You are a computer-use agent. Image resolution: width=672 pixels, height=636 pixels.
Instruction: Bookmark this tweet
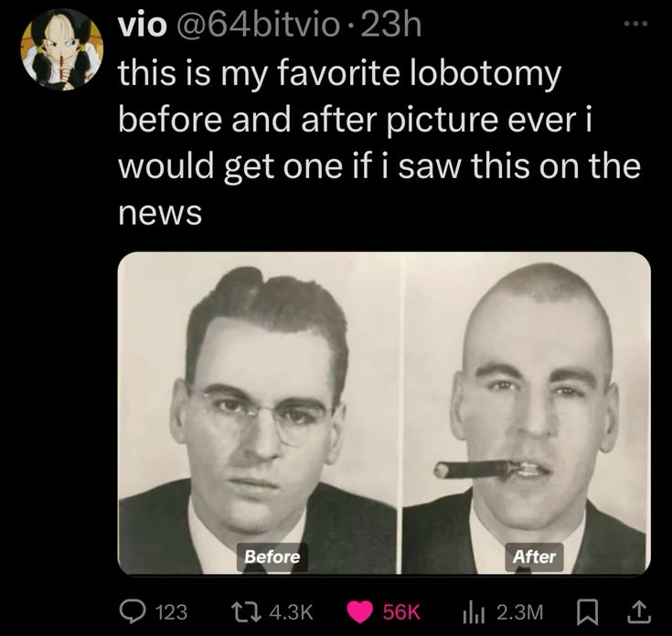click(x=583, y=612)
